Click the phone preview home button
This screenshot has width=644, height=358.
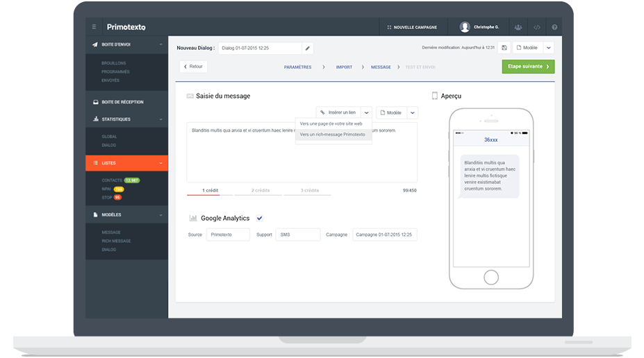click(491, 278)
